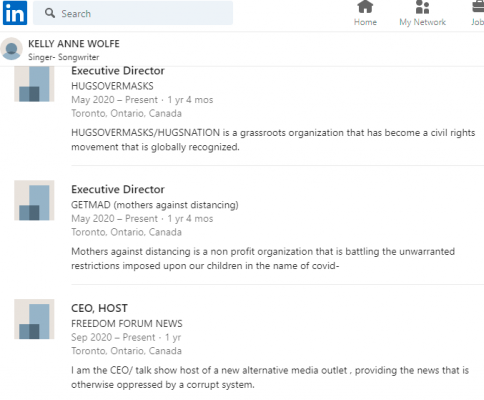Click the LinkedIn logo icon
The height and width of the screenshot is (400, 484).
[15, 13]
